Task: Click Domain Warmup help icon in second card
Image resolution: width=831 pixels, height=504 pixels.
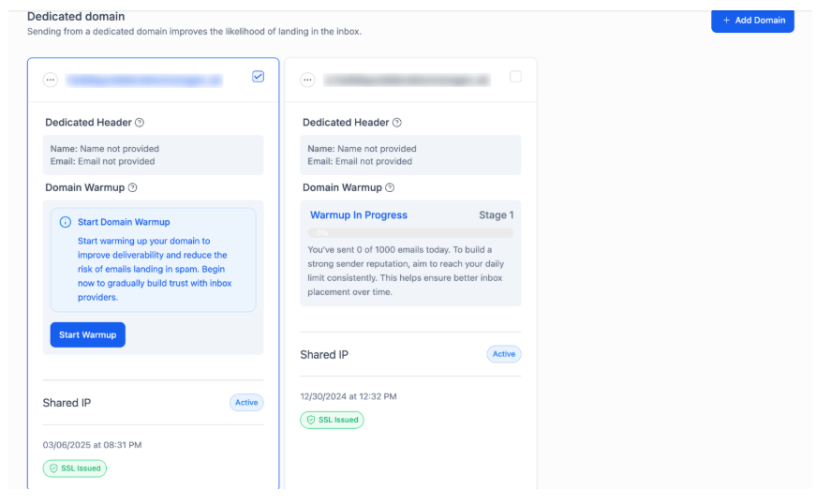Action: (x=390, y=187)
